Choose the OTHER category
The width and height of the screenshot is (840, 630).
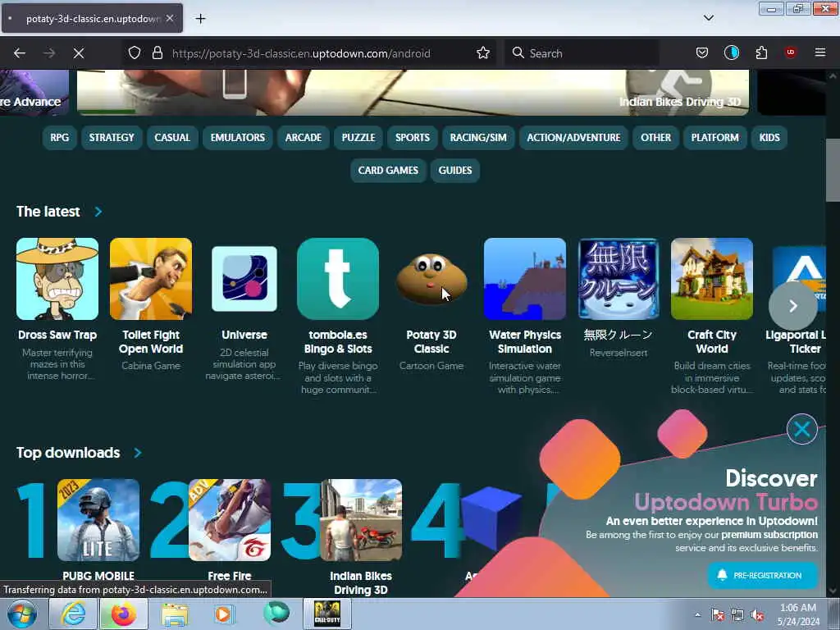(x=655, y=138)
